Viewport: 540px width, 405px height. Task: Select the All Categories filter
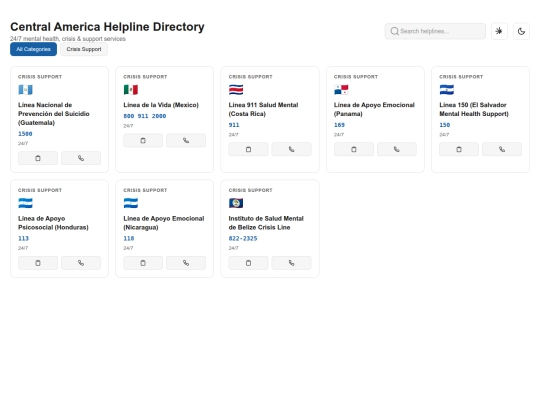point(33,49)
